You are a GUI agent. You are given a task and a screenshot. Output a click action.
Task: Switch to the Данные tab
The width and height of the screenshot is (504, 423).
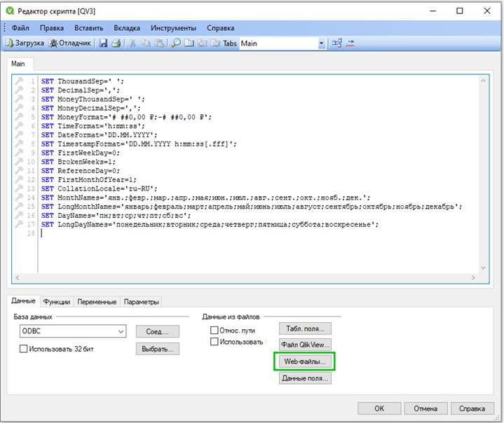coord(23,301)
